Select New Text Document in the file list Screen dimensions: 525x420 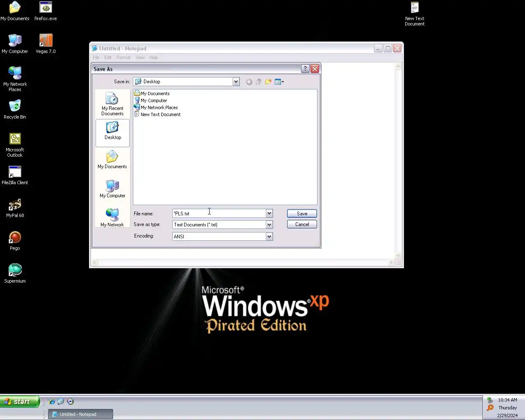[157, 114]
